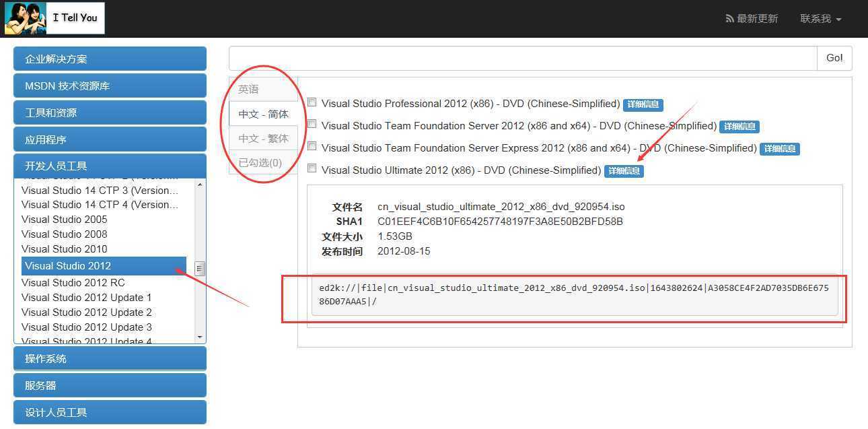This screenshot has height=429, width=868.
Task: Select Visual Studio 14 CTP 4 entry
Action: point(100,205)
